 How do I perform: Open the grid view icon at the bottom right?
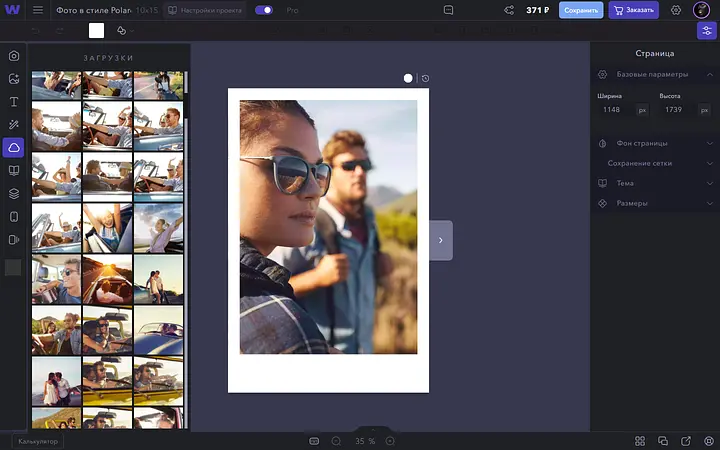tap(640, 441)
